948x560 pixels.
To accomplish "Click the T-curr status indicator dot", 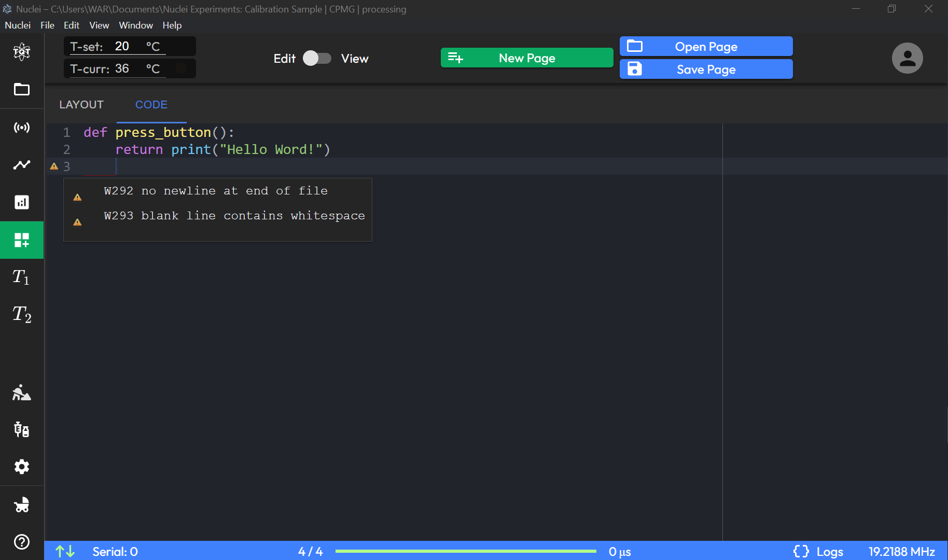I will [x=181, y=68].
